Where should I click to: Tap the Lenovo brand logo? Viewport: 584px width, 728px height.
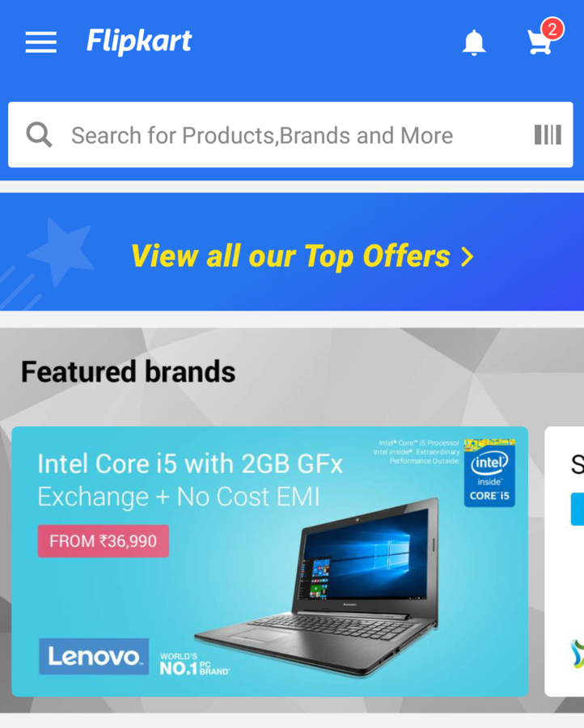(94, 657)
